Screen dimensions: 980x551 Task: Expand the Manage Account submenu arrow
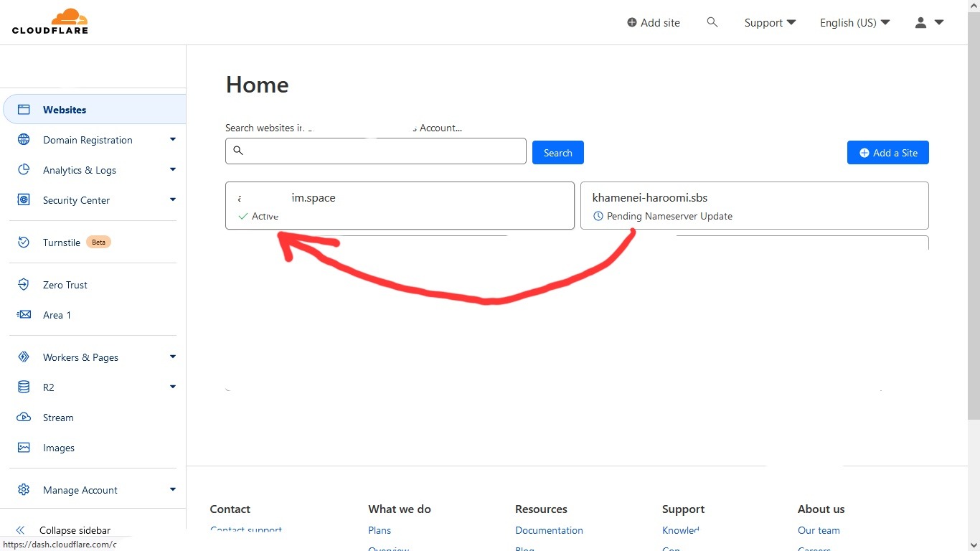pos(173,490)
